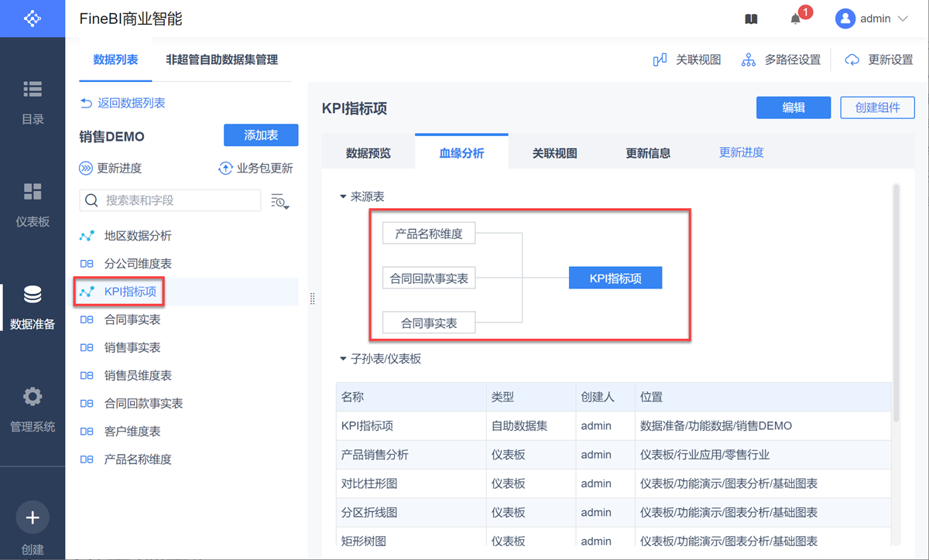Switch to the 数据列表 tab
The image size is (929, 560).
point(115,60)
